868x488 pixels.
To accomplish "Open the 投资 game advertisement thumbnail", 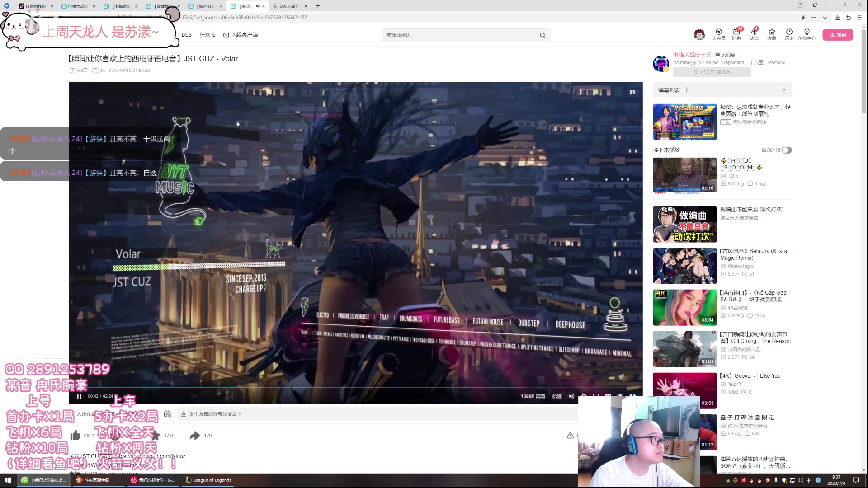I will point(684,122).
